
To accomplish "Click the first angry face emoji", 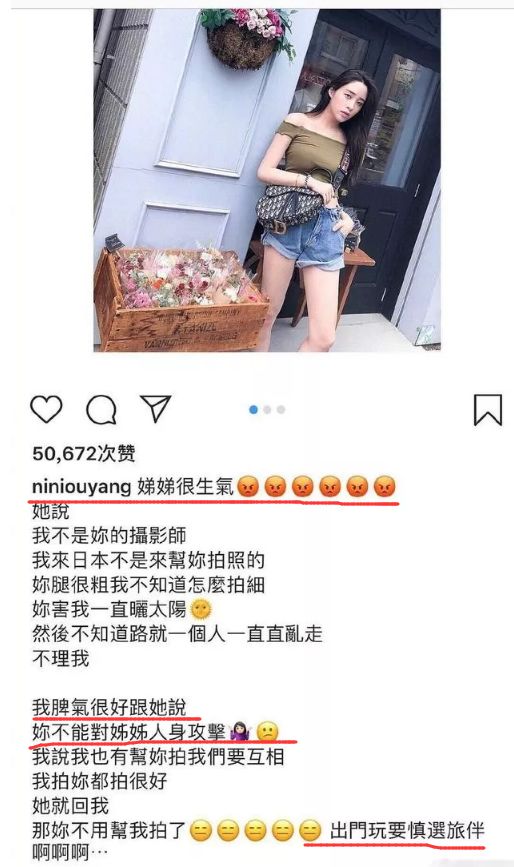I will tap(248, 488).
